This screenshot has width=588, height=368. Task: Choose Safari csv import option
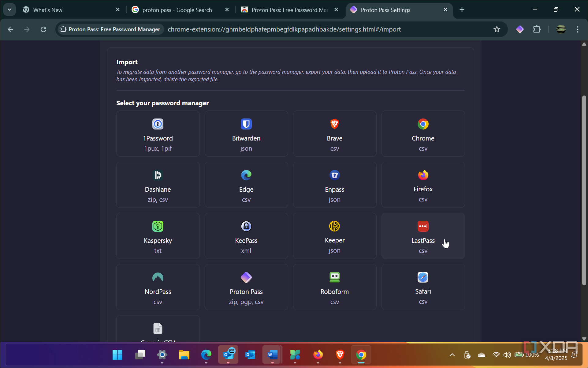(x=423, y=287)
